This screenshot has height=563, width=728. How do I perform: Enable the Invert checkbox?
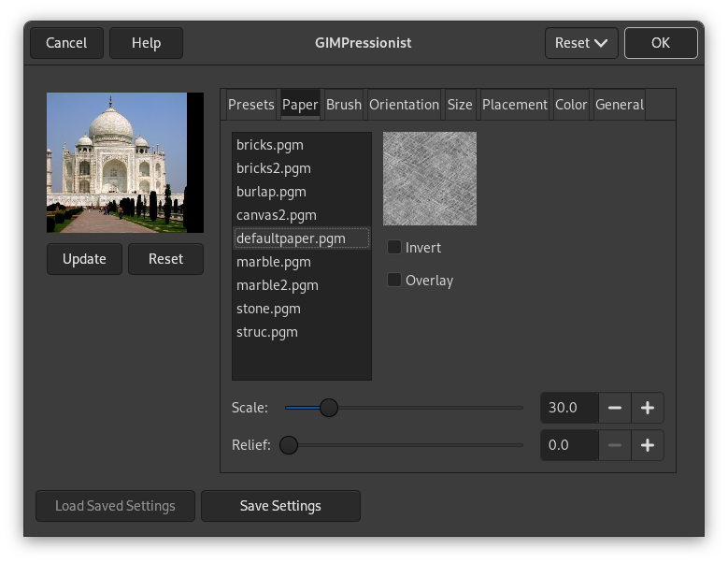point(394,248)
